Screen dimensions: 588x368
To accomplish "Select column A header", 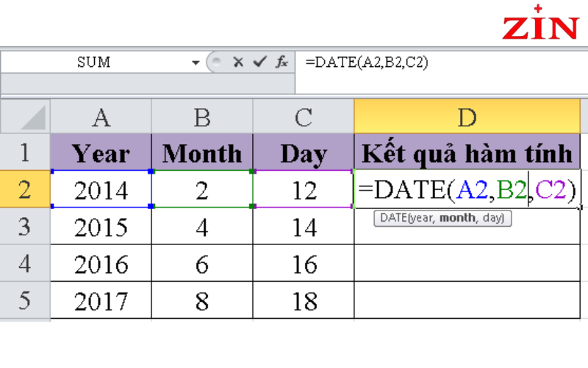I will 101,117.
